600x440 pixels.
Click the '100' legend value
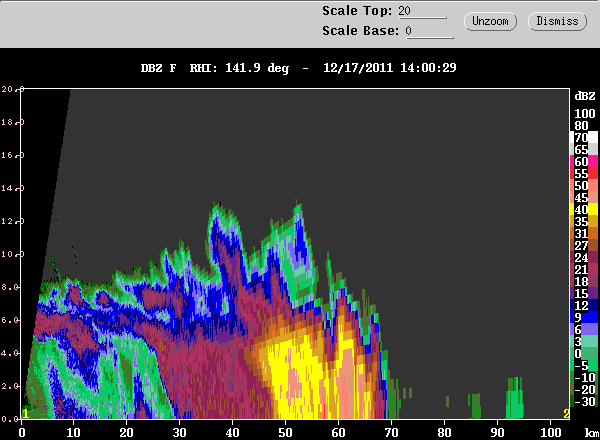pyautogui.click(x=585, y=114)
